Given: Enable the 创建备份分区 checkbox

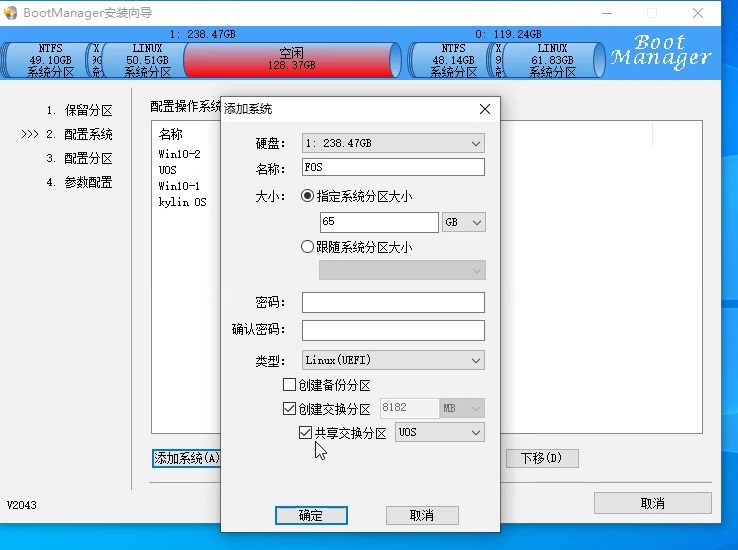Looking at the screenshot, I should (x=289, y=385).
